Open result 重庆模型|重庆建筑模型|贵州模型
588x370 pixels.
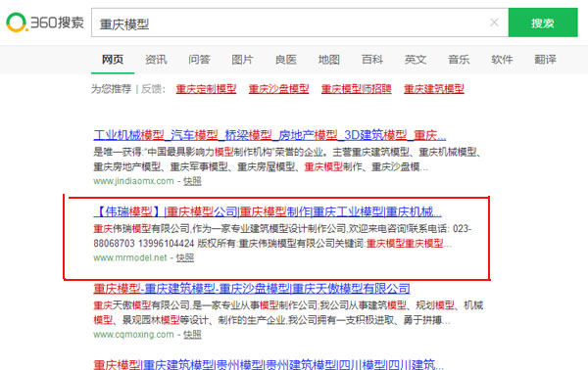tap(269, 364)
